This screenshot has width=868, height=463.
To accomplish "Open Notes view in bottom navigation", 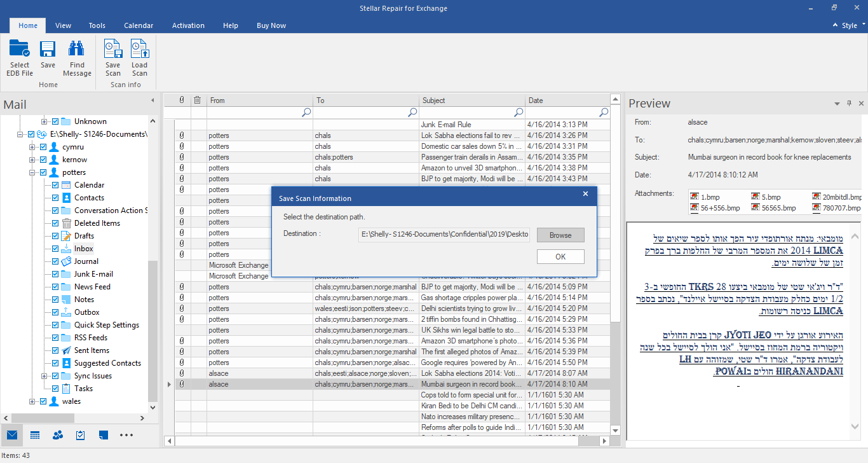I will click(x=104, y=435).
